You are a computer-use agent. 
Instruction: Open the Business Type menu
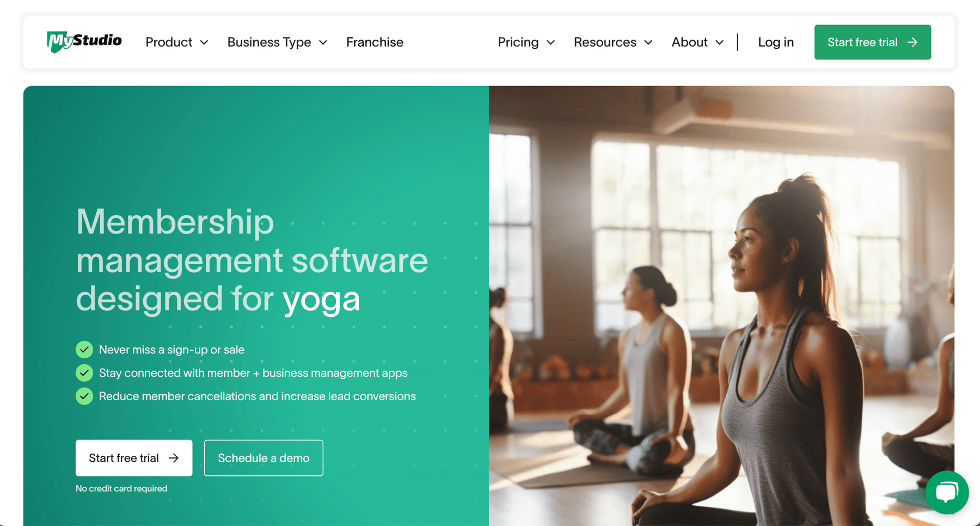[x=277, y=42]
